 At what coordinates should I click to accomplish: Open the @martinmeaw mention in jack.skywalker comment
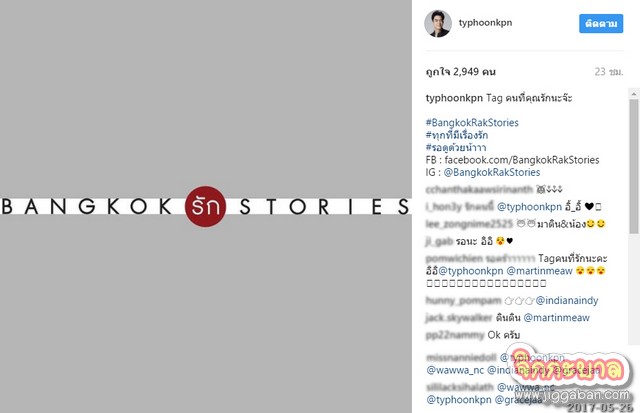(x=556, y=318)
